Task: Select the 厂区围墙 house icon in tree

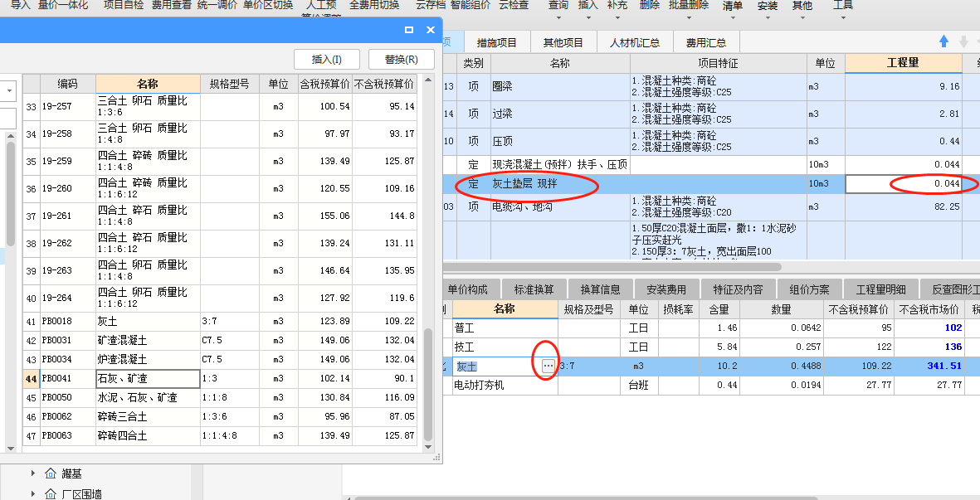Action: coord(51,493)
